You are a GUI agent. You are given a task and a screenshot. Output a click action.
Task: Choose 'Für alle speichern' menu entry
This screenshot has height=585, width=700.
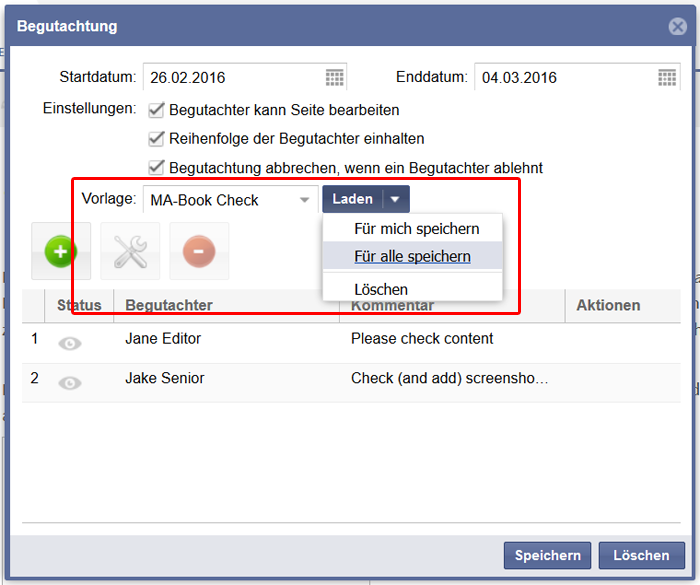[x=412, y=257]
